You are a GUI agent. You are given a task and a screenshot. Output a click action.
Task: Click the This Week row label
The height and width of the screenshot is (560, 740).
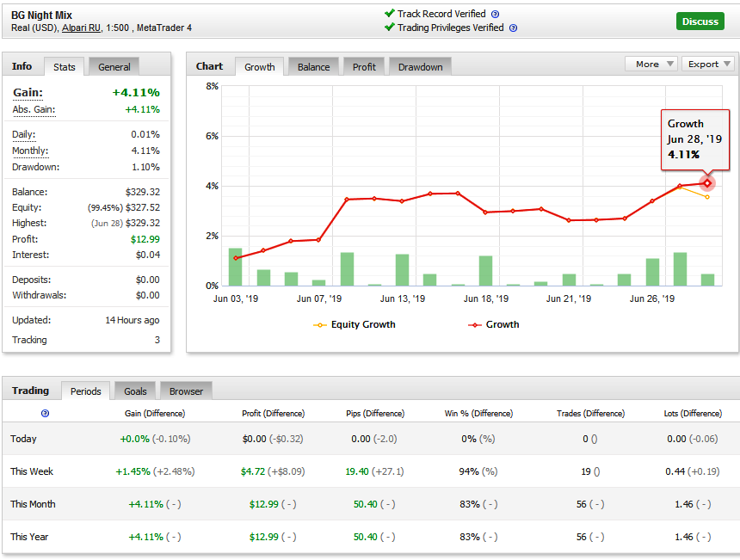(x=32, y=471)
